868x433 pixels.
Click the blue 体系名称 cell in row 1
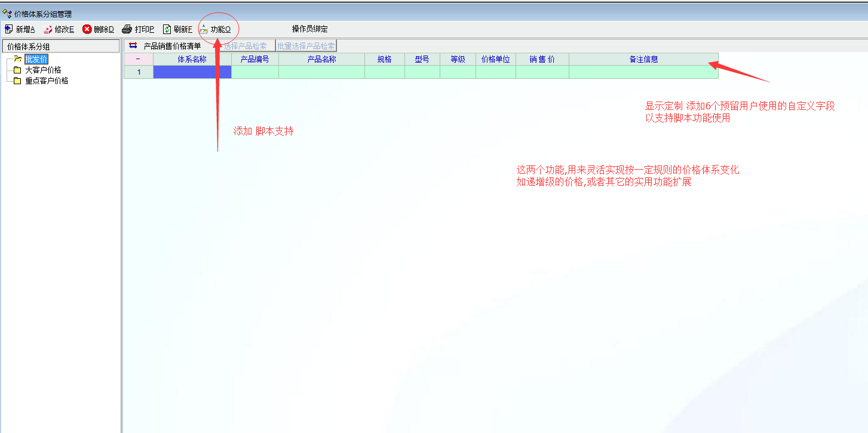coord(192,72)
